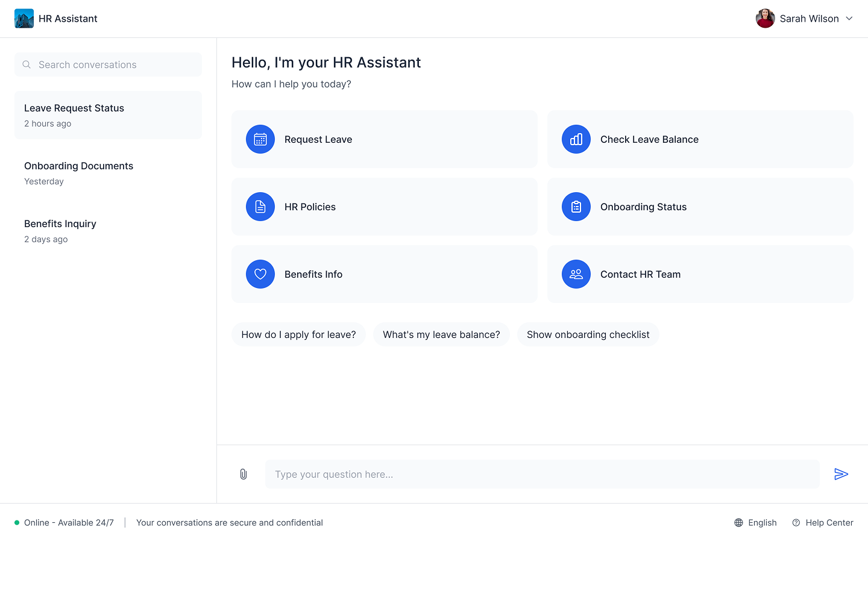This screenshot has height=600, width=868.
Task: Click the "Type your question here" input box
Action: click(x=542, y=474)
